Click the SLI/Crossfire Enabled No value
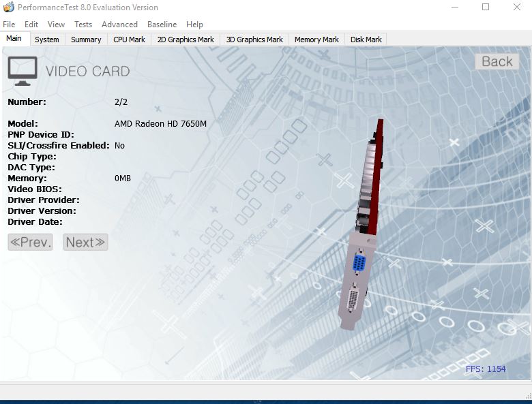This screenshot has height=404, width=532. tap(119, 146)
